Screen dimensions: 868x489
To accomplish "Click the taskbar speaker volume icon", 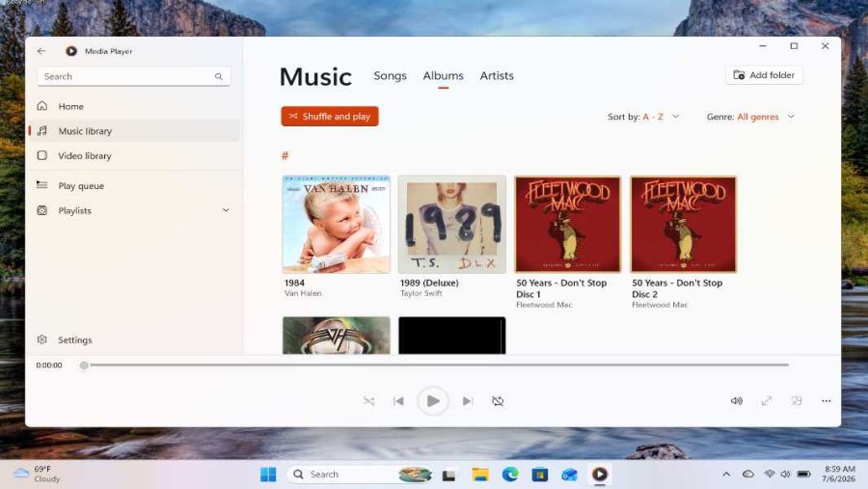I will coord(785,475).
